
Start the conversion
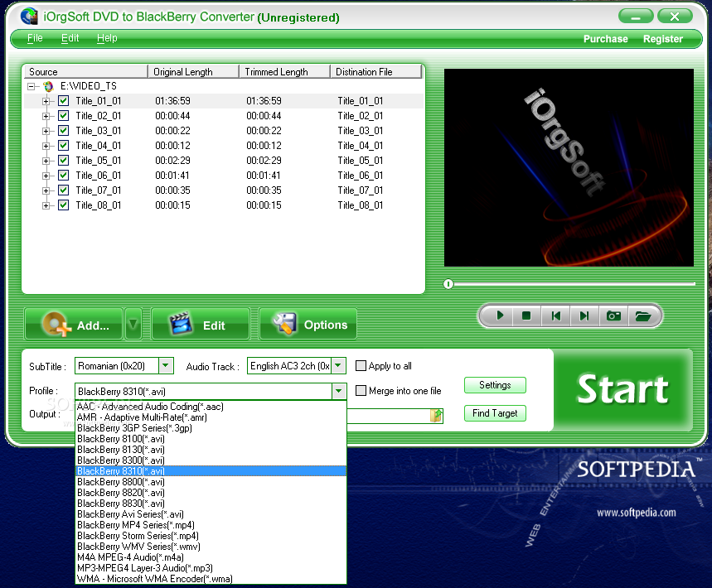tap(623, 389)
